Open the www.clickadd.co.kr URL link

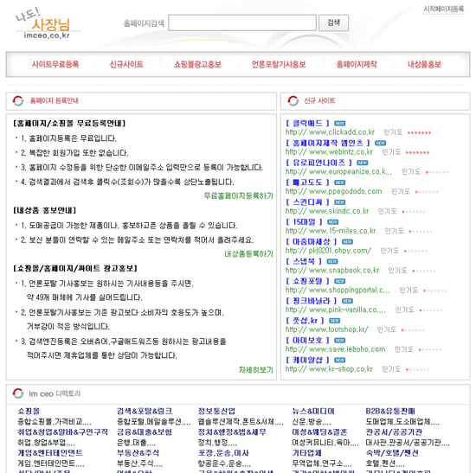[330, 132]
